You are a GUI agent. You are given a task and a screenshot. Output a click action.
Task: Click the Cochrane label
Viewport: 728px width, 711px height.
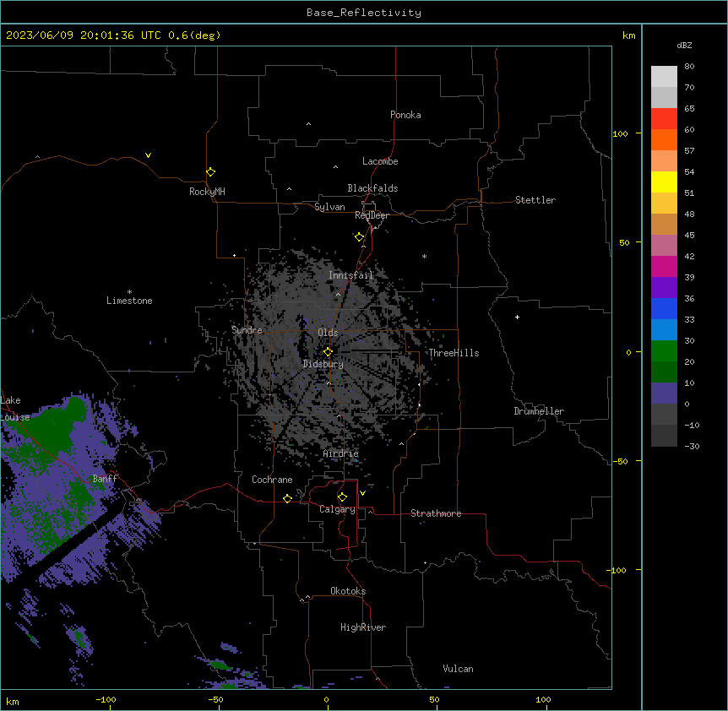coord(272,480)
